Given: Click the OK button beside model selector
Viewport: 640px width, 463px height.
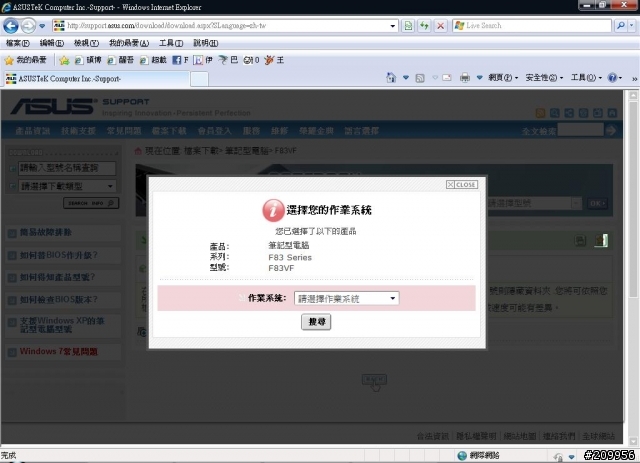Looking at the screenshot, I should pyautogui.click(x=597, y=203).
